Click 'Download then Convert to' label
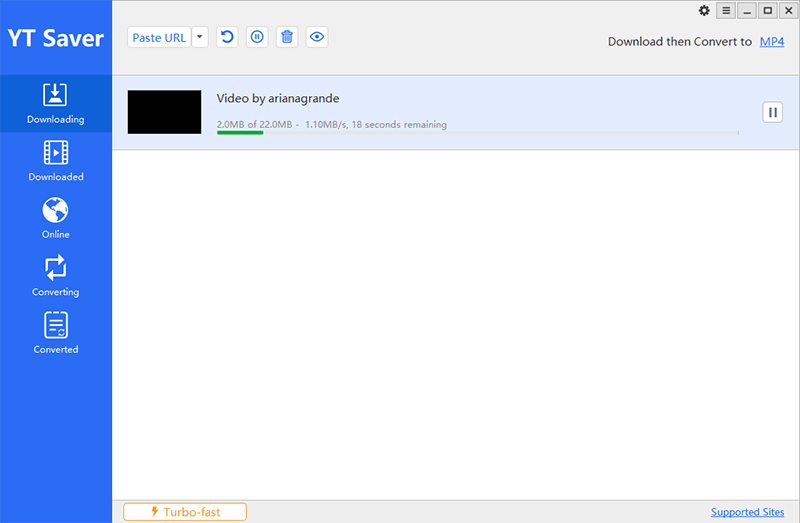This screenshot has width=800, height=523. point(680,42)
